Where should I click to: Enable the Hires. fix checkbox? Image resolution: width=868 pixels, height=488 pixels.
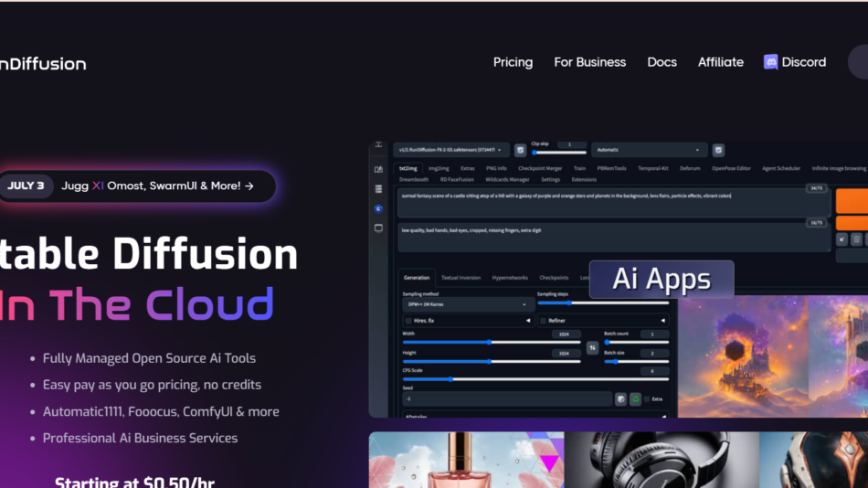408,321
